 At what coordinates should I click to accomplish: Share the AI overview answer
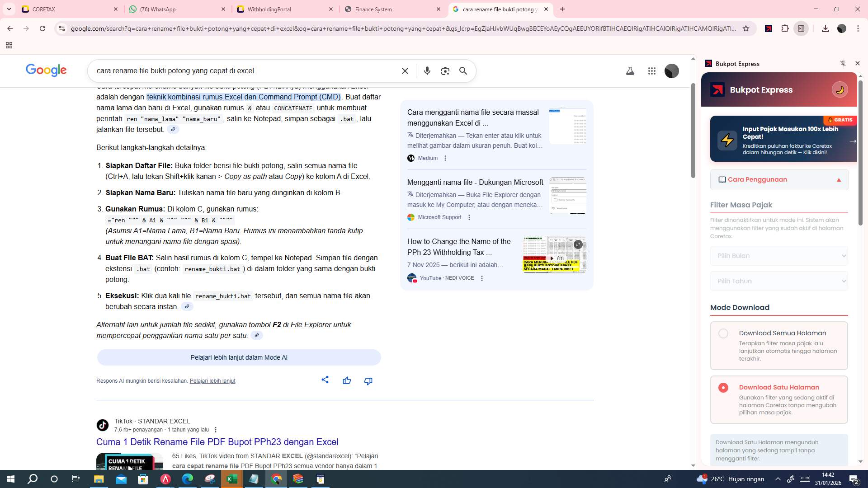[x=325, y=380]
